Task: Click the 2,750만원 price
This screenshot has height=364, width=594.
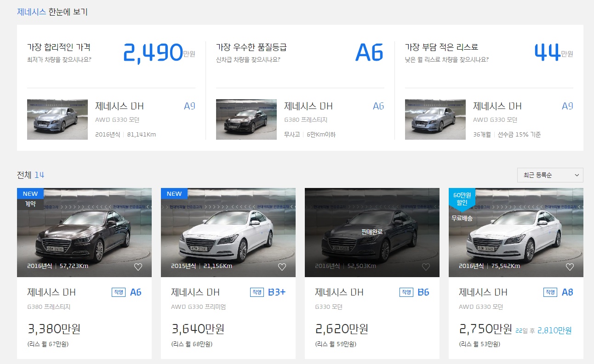Action: point(485,329)
